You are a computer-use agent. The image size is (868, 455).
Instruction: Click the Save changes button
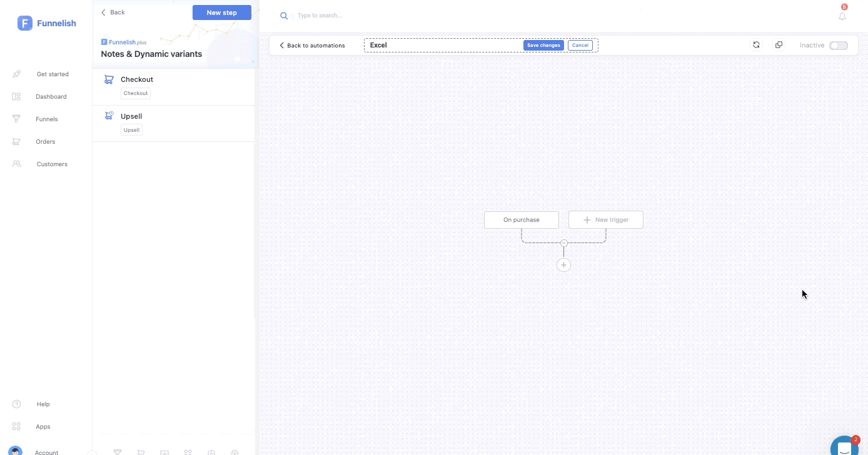543,45
